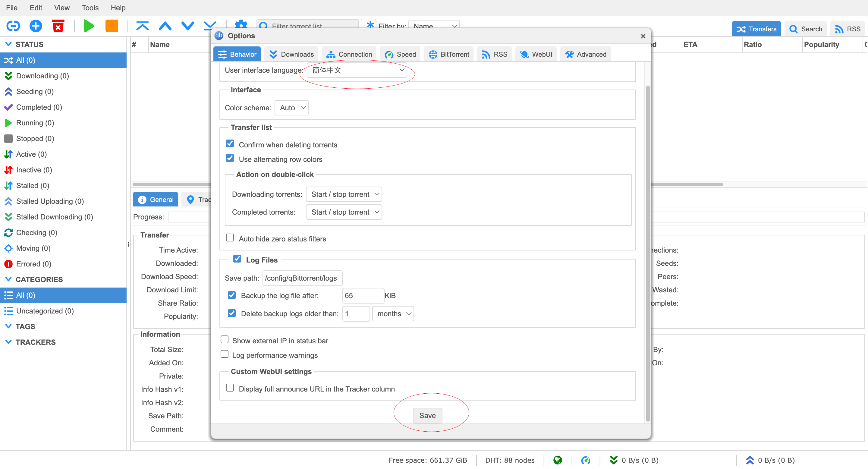Click the Save button
The image size is (868, 469).
[x=427, y=415]
